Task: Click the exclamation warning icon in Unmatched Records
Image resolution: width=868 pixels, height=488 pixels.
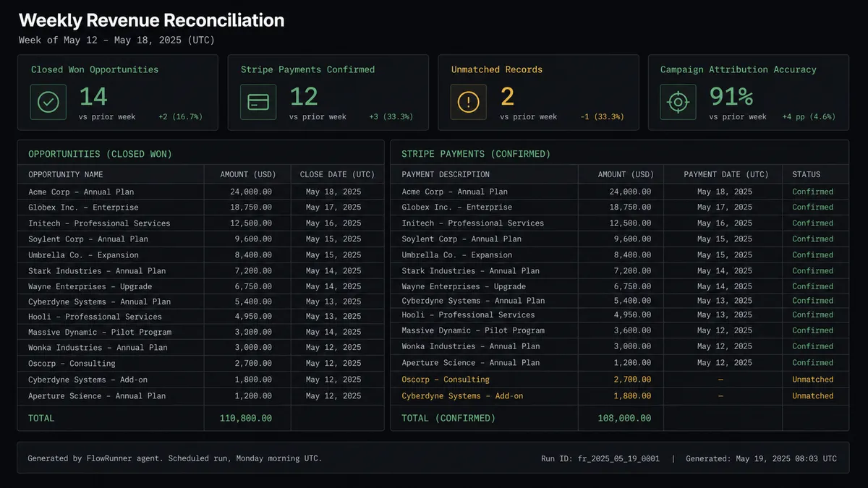Action: [469, 102]
